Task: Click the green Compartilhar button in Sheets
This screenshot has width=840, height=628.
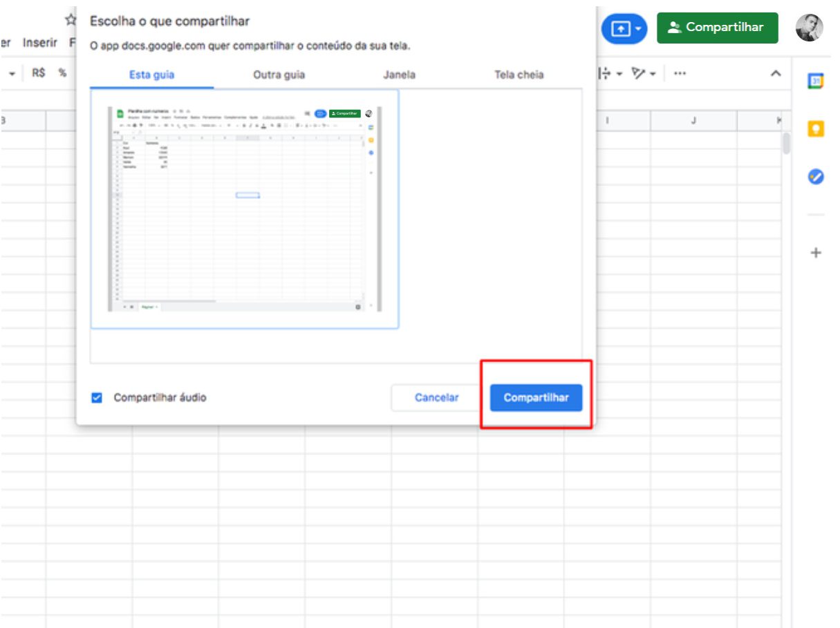Action: [717, 28]
